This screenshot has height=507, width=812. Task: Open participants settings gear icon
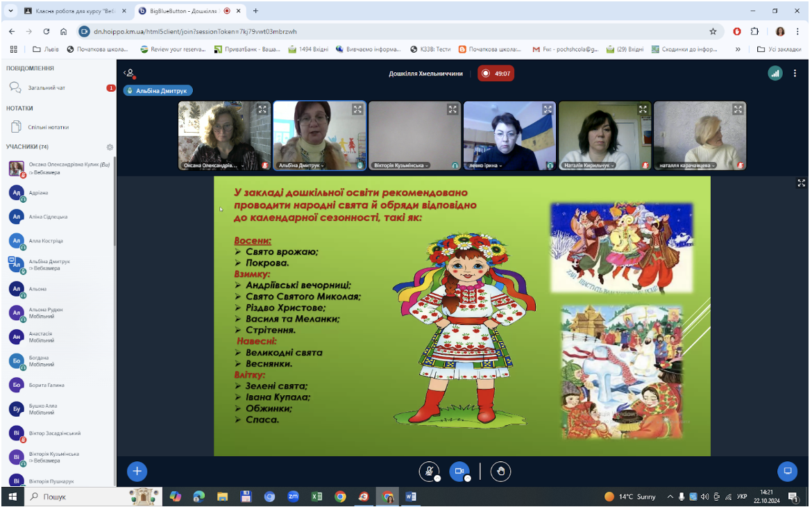coord(109,147)
